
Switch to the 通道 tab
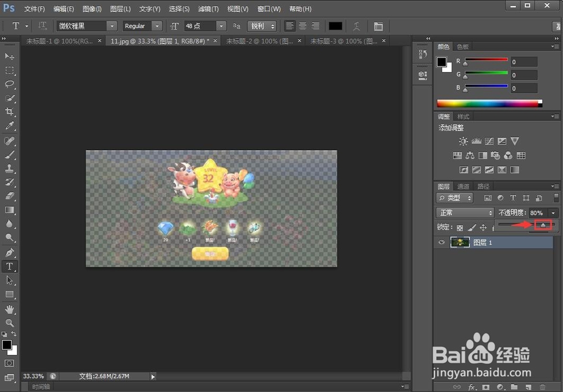pyautogui.click(x=463, y=186)
